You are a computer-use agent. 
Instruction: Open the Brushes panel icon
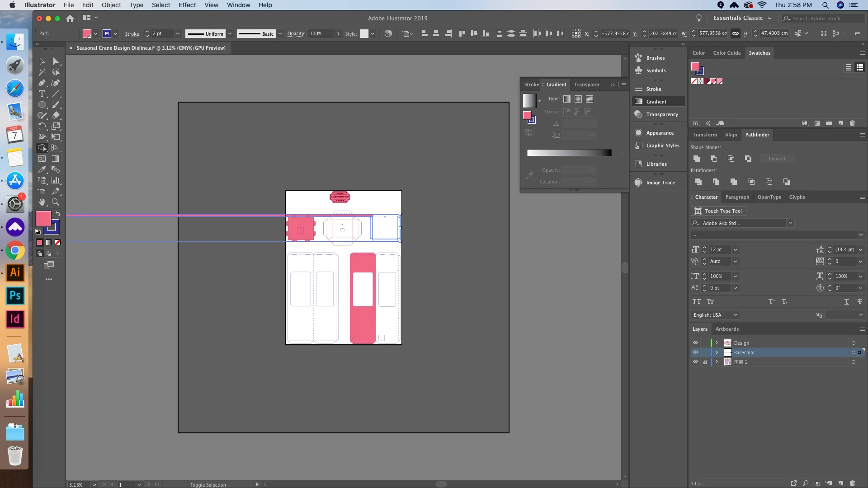coord(639,58)
